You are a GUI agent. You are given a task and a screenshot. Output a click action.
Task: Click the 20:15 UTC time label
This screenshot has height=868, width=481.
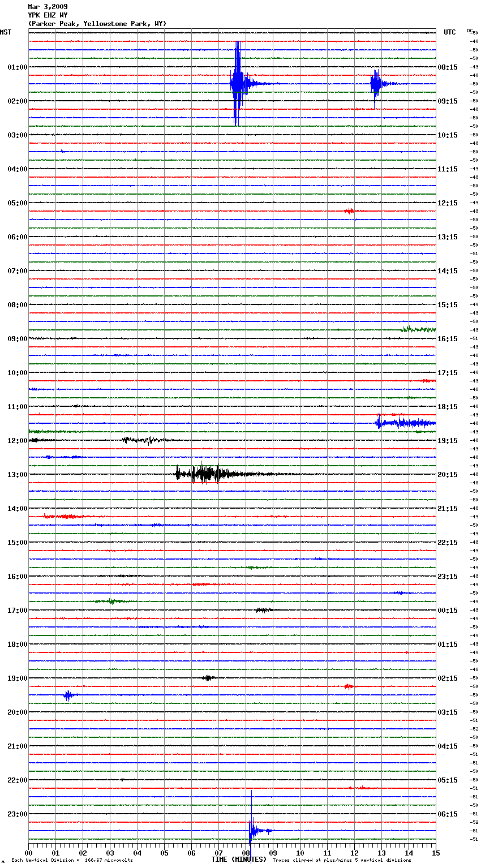click(x=448, y=475)
